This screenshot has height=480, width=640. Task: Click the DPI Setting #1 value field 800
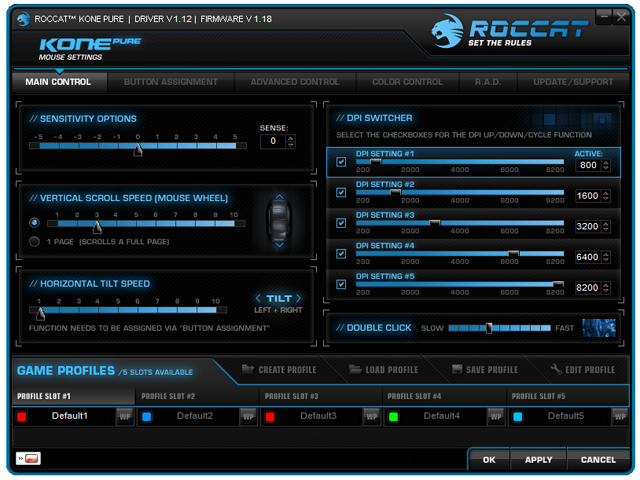pos(588,165)
